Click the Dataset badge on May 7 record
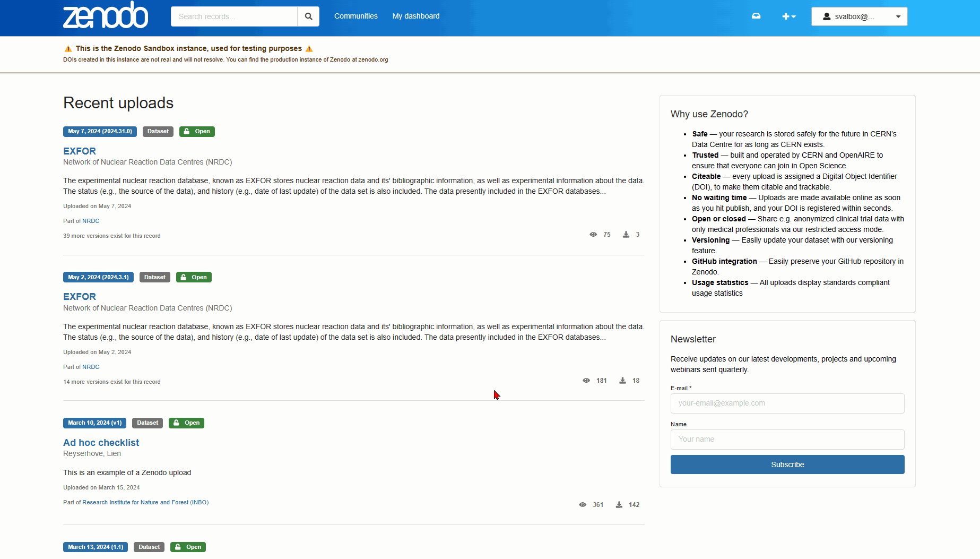This screenshot has width=980, height=559. (158, 132)
